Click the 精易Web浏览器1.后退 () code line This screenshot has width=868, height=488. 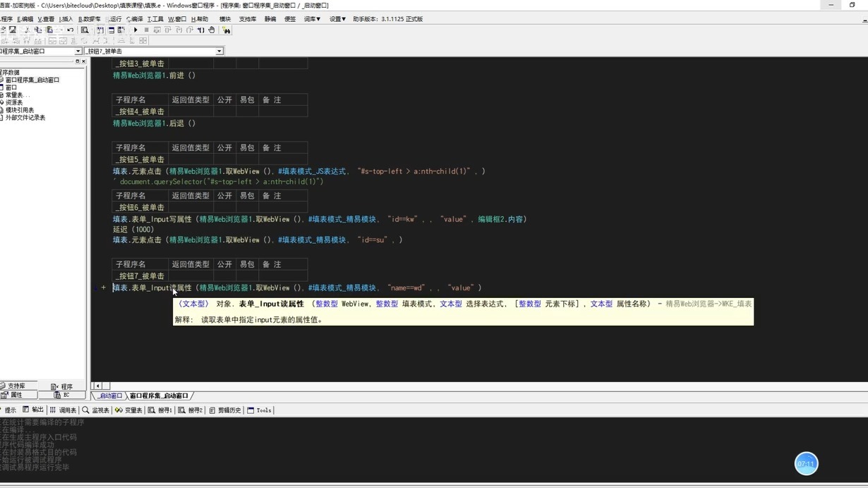pos(154,123)
